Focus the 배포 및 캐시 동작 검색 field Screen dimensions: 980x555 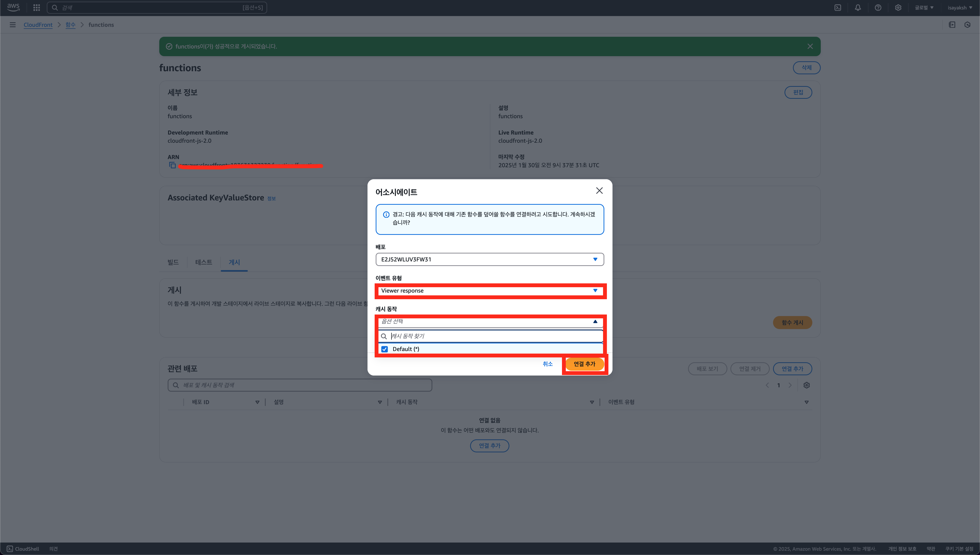[x=299, y=385]
